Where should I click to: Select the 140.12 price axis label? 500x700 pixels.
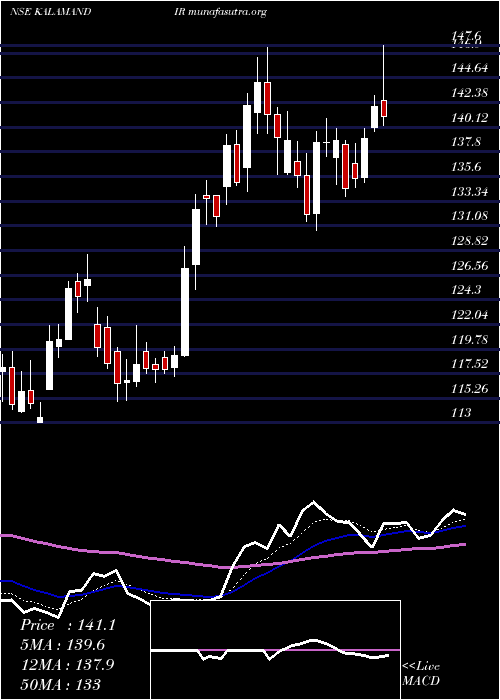click(470, 118)
